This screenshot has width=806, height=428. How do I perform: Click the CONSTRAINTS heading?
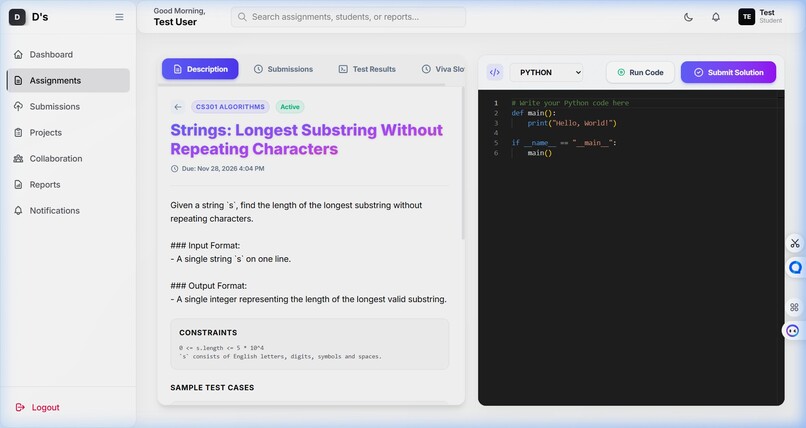click(208, 332)
